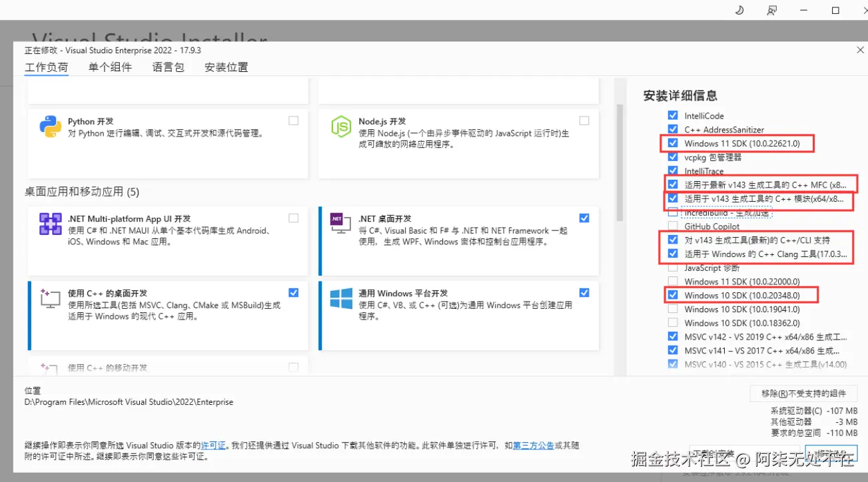Check the .NET Multi-platform App UI checkbox
The image size is (868, 482).
pos(294,218)
